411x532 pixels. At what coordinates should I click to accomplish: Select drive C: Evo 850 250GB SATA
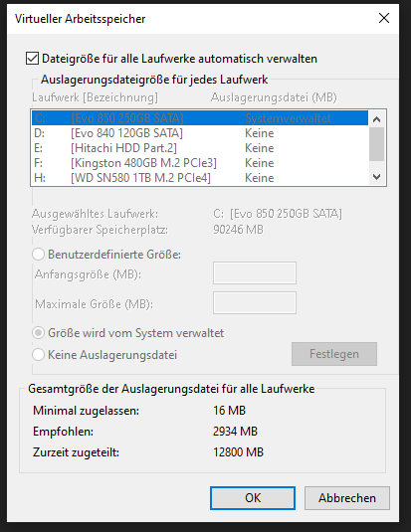pyautogui.click(x=200, y=118)
